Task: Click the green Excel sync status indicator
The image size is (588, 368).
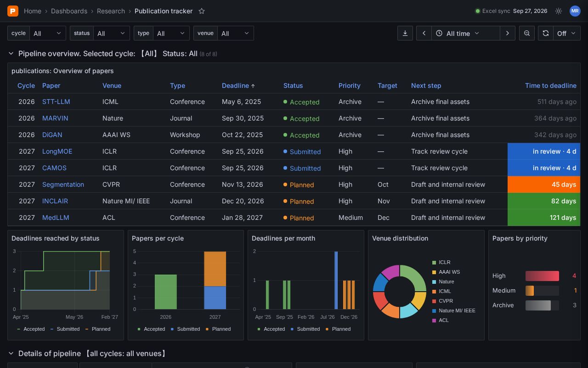Action: (478, 11)
